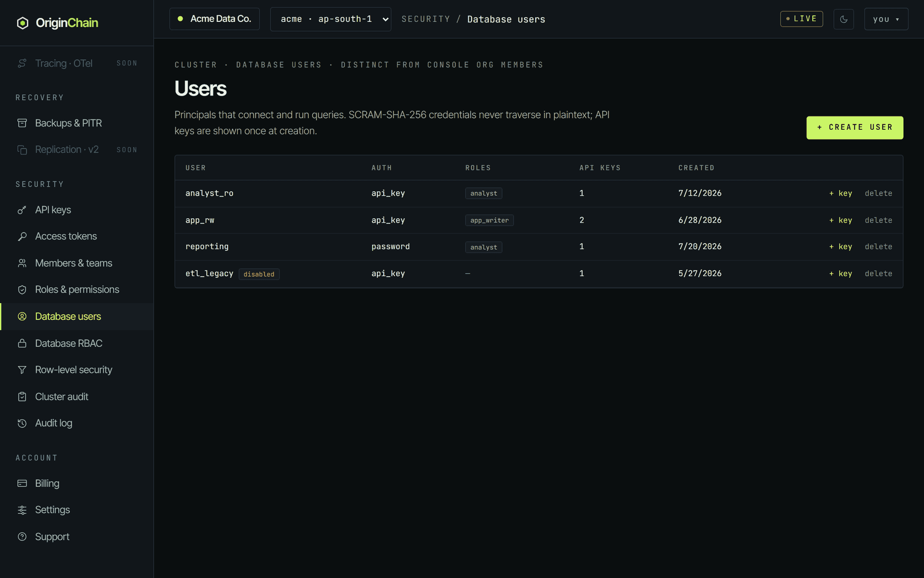Go to Cluster audit
The height and width of the screenshot is (578, 924).
(x=77, y=397)
